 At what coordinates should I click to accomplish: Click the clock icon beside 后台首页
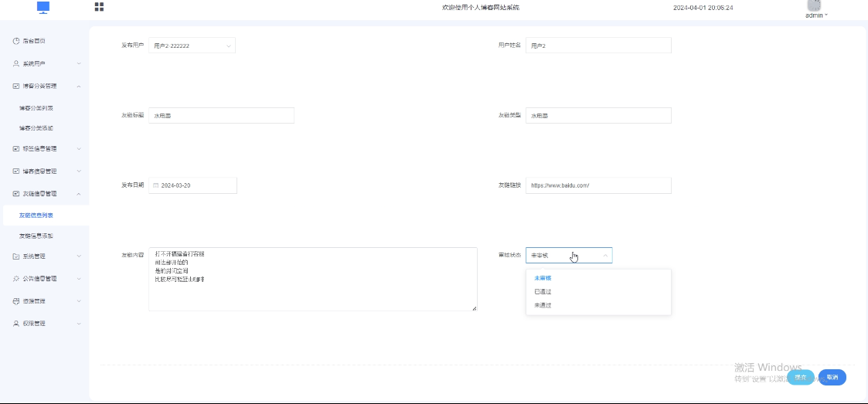[16, 41]
